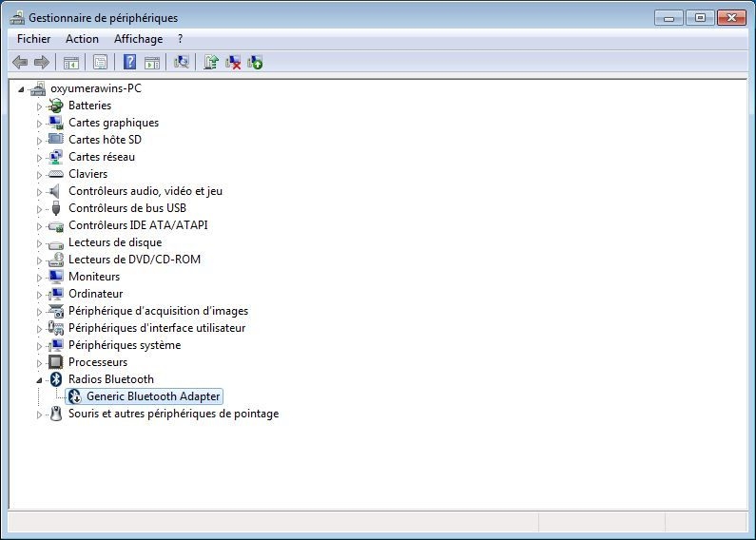Image resolution: width=756 pixels, height=540 pixels.
Task: Click the Lecteurs de disque icon
Action: (x=56, y=243)
